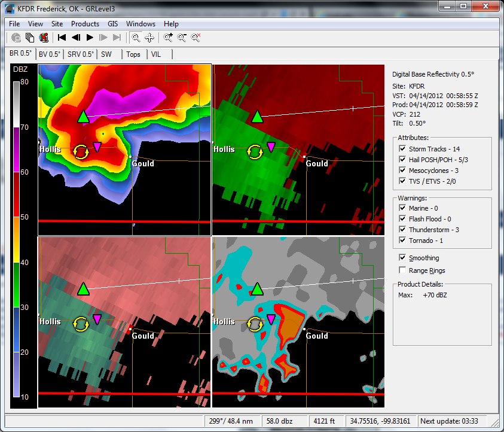
Task: Click the 'VCP: 212' product info line
Action: (x=407, y=114)
